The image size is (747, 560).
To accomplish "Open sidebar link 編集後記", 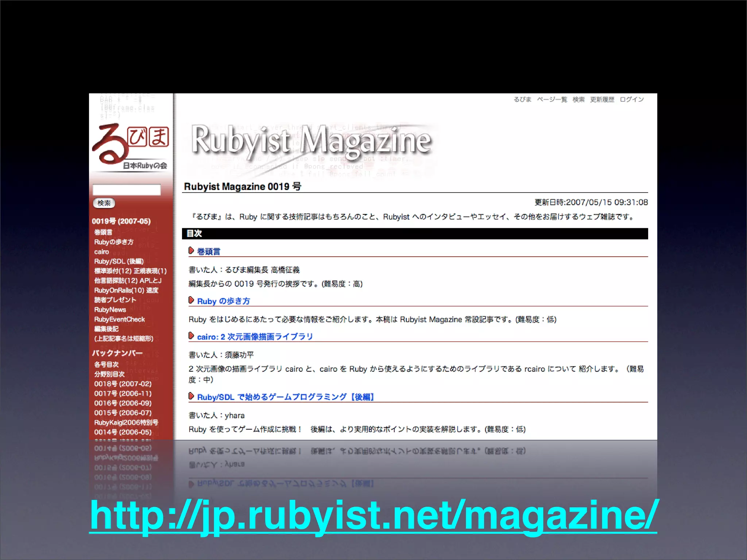I will point(106,329).
